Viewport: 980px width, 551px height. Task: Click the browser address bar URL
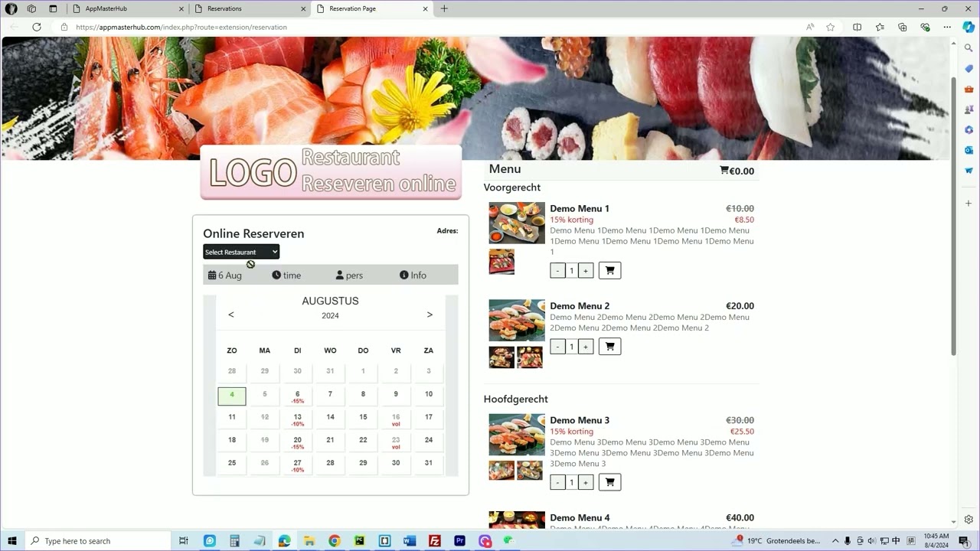[x=181, y=27]
